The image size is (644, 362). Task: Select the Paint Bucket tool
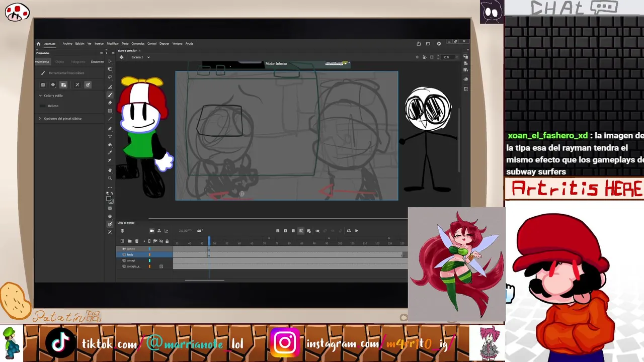(x=110, y=144)
